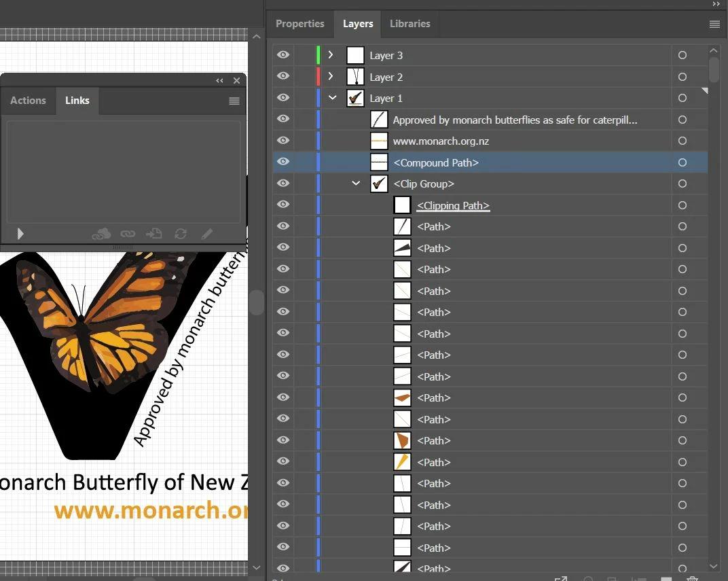The width and height of the screenshot is (728, 581).
Task: Close the Actions/Links floating panel
Action: coord(236,80)
